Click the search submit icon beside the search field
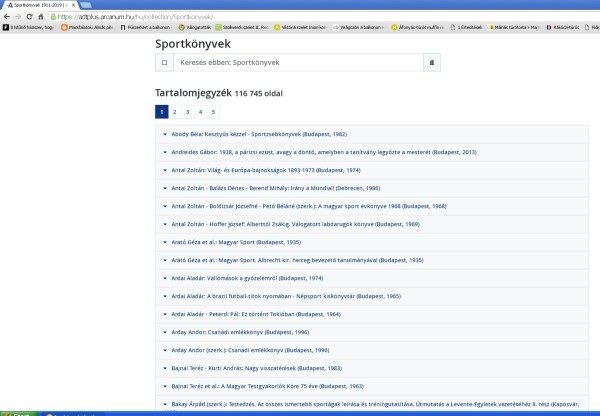Viewport: 600px width, 416px height. click(x=433, y=63)
